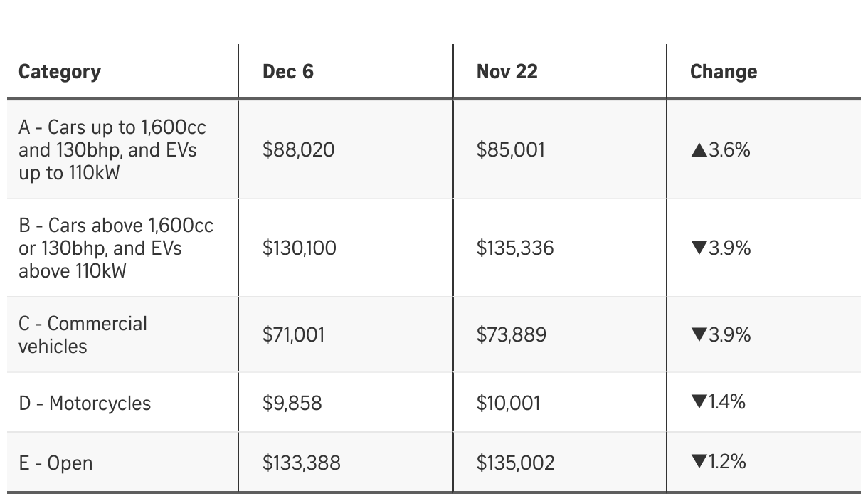Screen dimensions: 868x501
Task: Click the Change column header
Action: (x=724, y=72)
